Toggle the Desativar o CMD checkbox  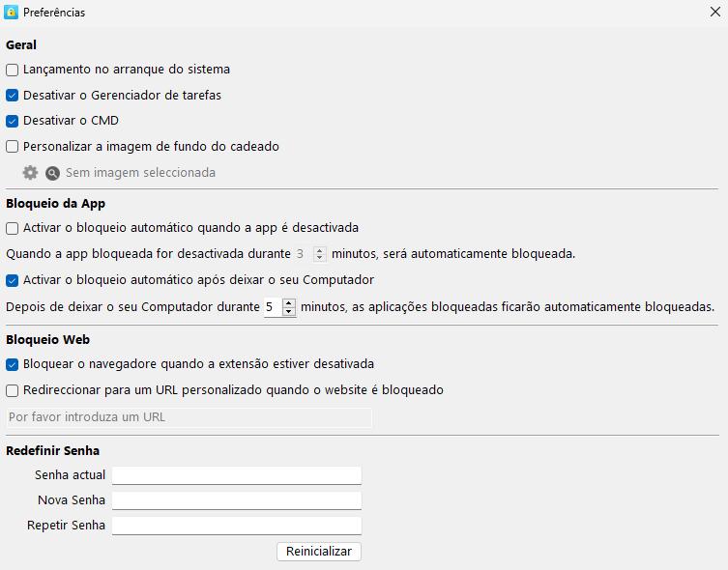click(13, 122)
